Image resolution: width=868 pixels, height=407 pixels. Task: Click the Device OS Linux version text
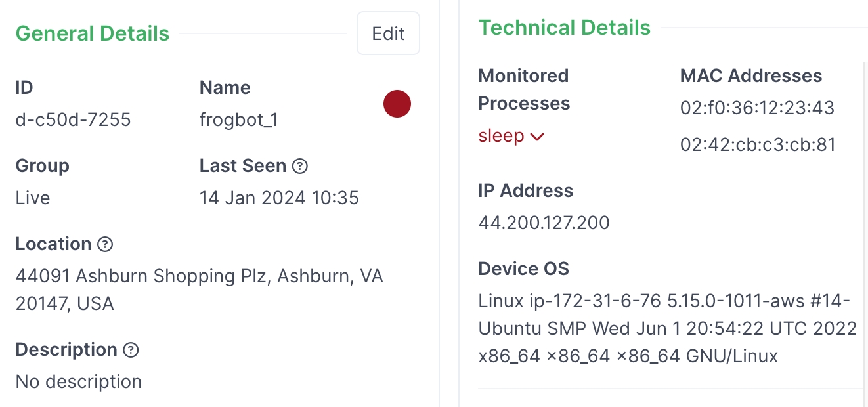(667, 328)
